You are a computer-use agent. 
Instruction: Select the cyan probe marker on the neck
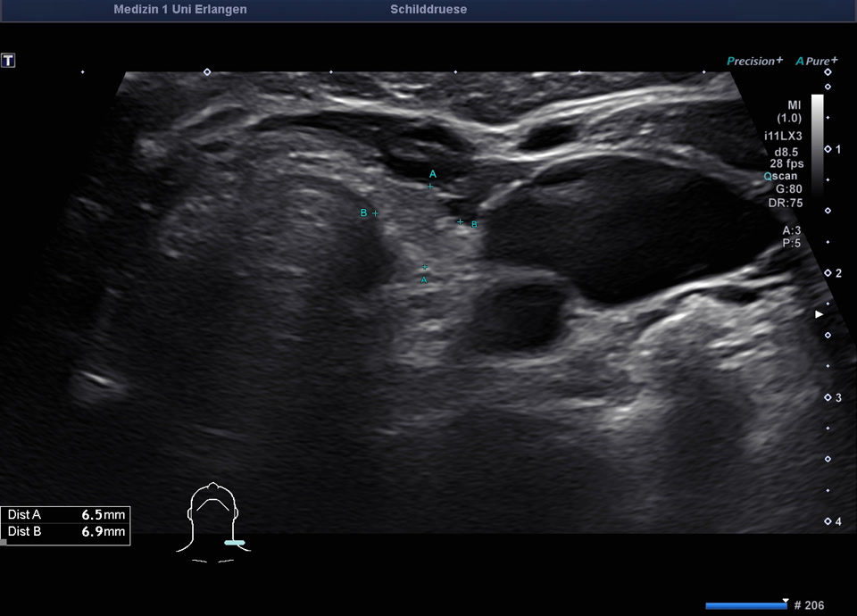click(x=235, y=542)
